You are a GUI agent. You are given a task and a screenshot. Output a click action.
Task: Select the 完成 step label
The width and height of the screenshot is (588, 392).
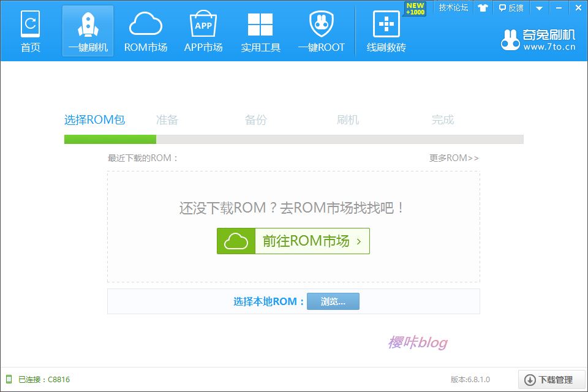(x=442, y=119)
